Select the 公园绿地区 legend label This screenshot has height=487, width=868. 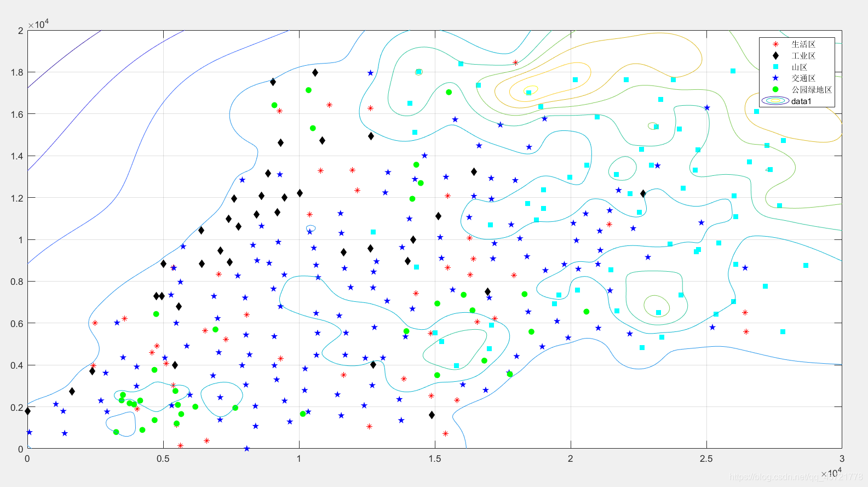tap(812, 89)
